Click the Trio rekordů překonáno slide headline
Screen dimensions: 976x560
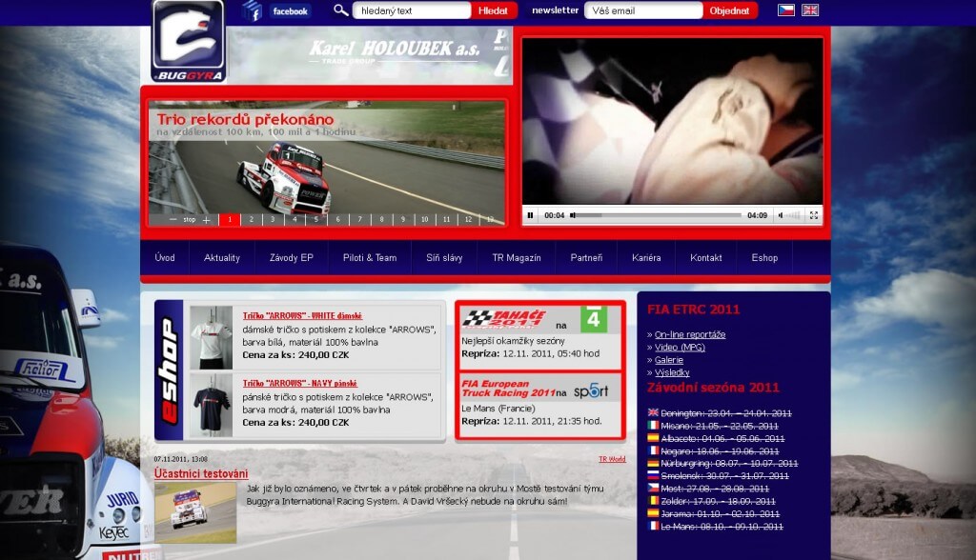pyautogui.click(x=245, y=119)
